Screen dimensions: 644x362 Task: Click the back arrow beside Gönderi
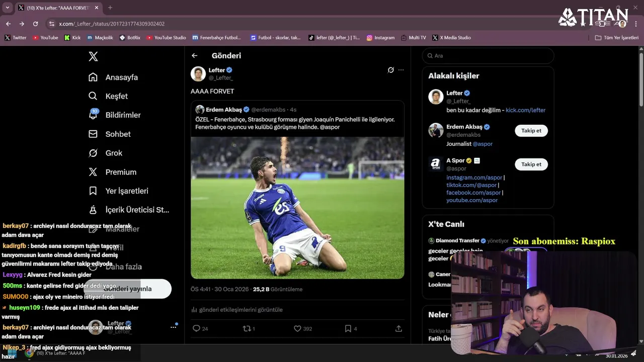tap(195, 56)
